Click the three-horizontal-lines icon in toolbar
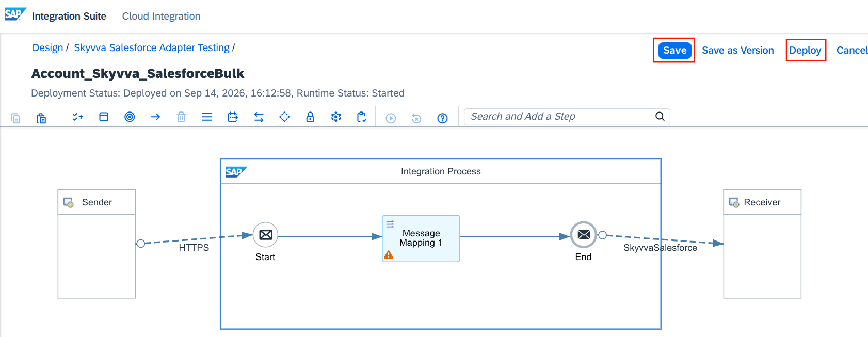The image size is (868, 337). click(x=207, y=117)
